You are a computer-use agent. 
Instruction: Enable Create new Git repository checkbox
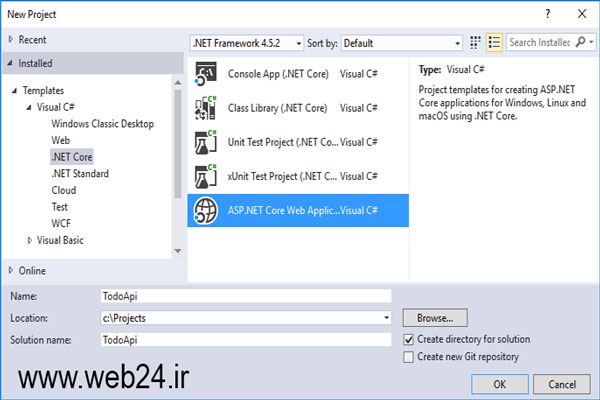408,357
